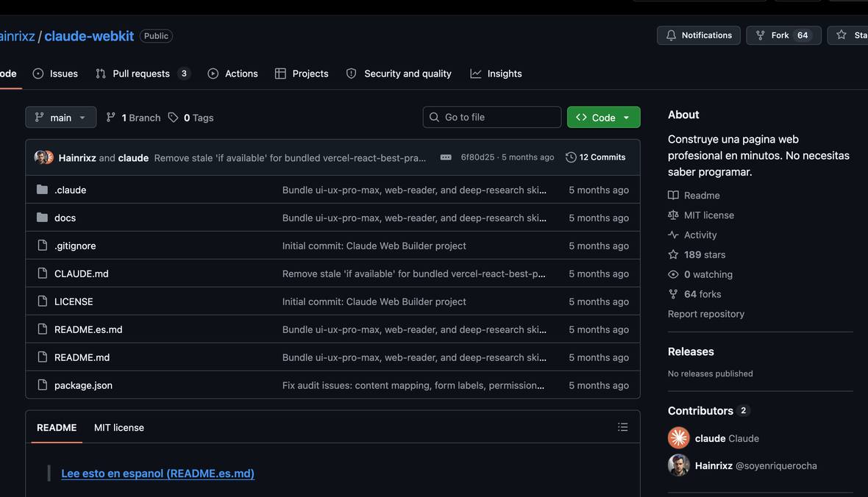Open claude-webkit repository title link
The width and height of the screenshot is (868, 497).
click(x=89, y=36)
